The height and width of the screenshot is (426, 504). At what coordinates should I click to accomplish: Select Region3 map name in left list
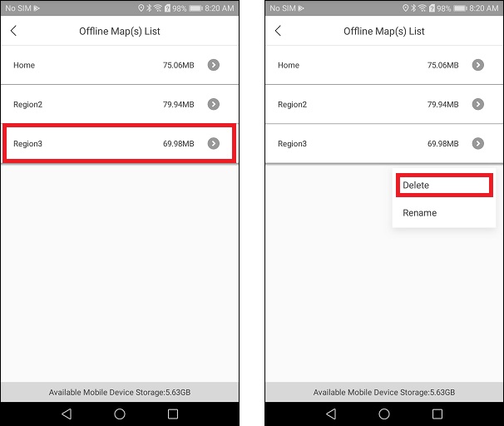click(x=28, y=144)
